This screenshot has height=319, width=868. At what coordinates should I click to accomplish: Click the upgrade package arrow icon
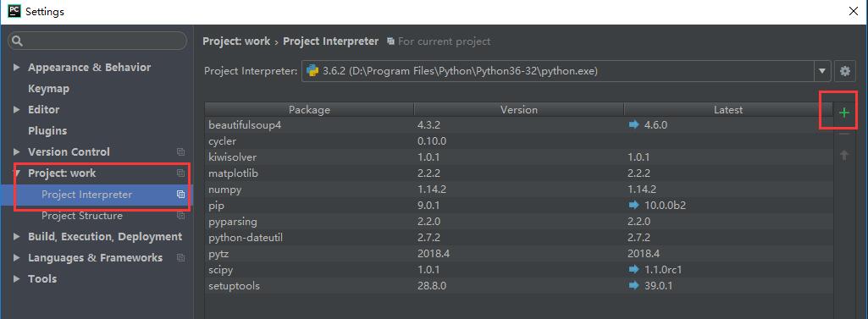point(843,156)
